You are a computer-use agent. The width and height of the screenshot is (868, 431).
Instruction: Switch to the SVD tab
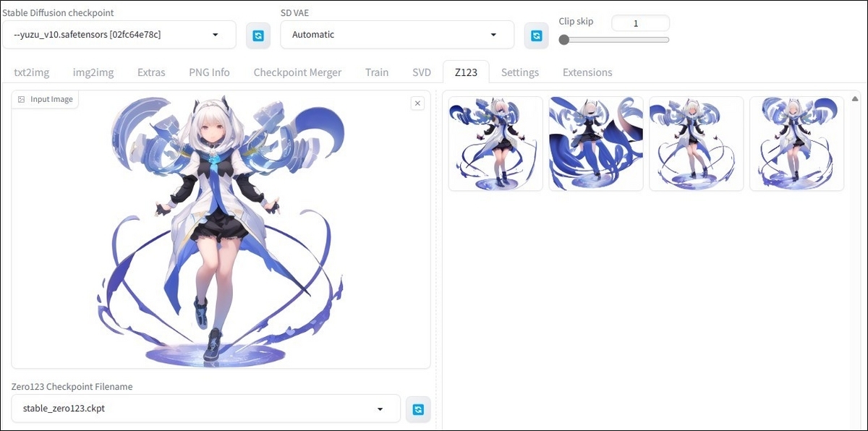pos(422,72)
